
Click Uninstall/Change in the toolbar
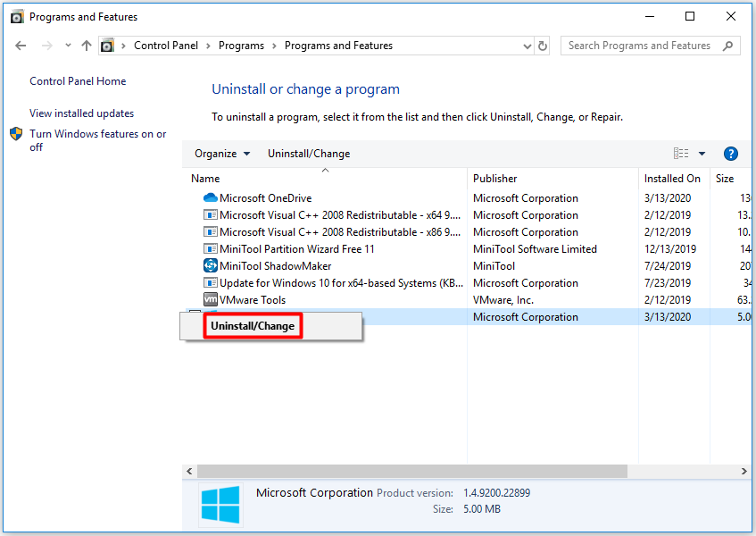(x=309, y=154)
